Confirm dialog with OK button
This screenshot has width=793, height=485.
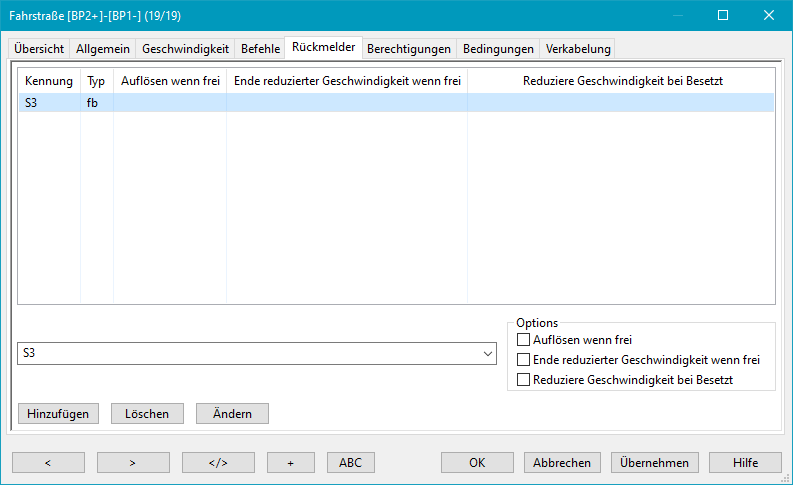tap(477, 462)
